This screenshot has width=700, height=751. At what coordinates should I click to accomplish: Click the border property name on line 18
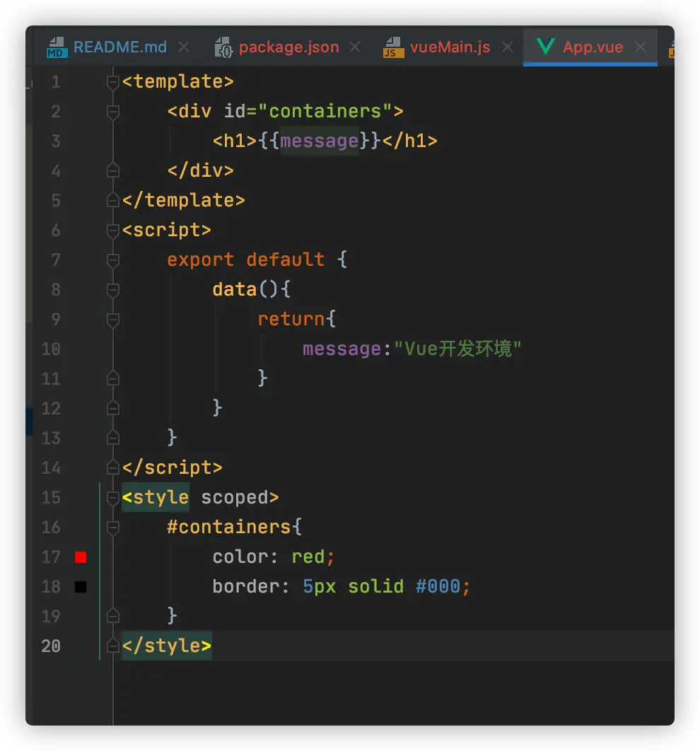(x=245, y=587)
